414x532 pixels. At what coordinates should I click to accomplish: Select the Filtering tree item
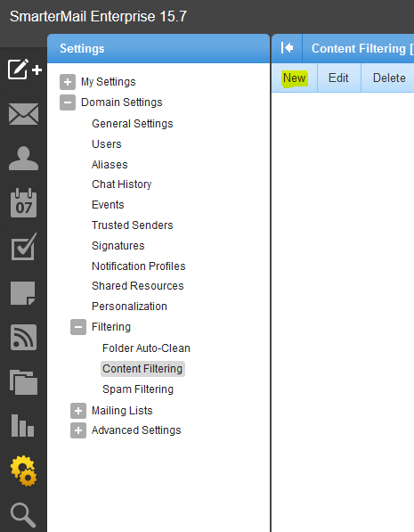click(x=111, y=327)
